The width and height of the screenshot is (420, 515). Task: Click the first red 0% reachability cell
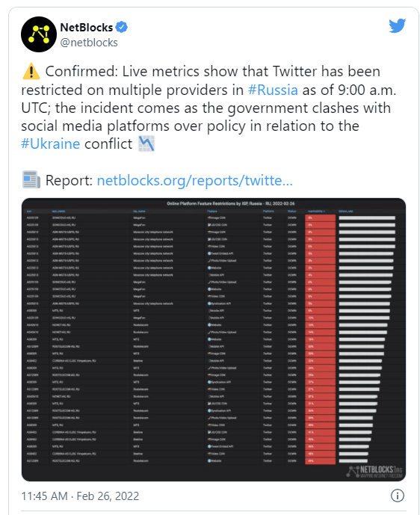coord(320,218)
